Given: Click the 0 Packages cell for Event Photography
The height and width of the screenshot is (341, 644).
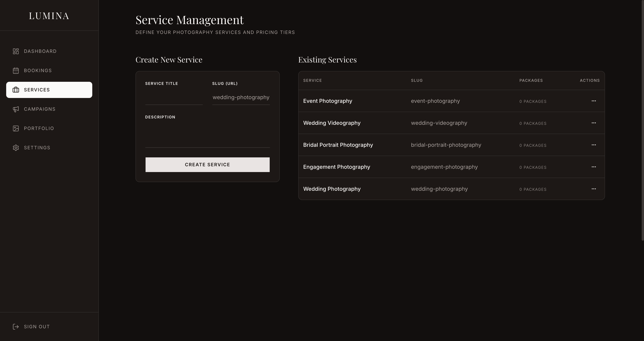Looking at the screenshot, I should click(x=533, y=101).
